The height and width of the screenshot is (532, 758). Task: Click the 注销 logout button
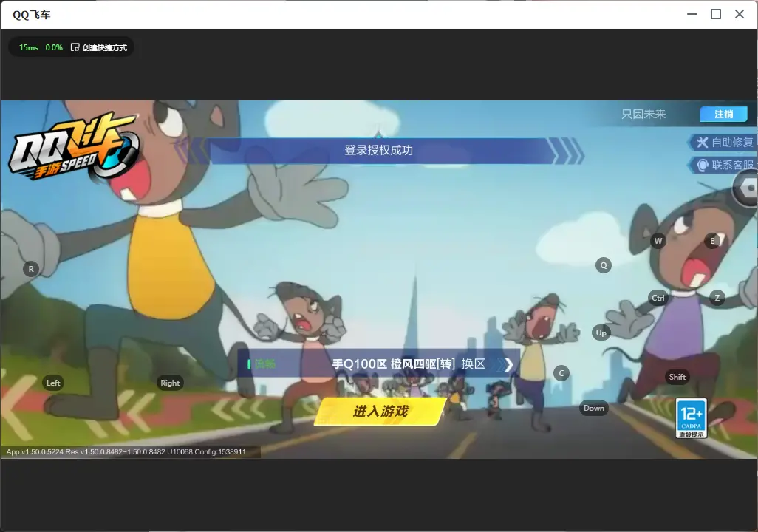[x=724, y=114]
